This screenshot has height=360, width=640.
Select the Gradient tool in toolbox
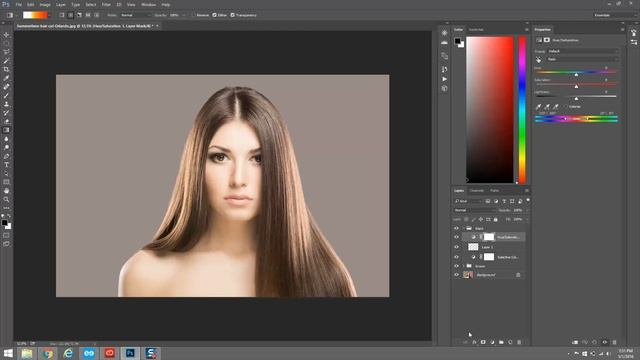pos(6,130)
